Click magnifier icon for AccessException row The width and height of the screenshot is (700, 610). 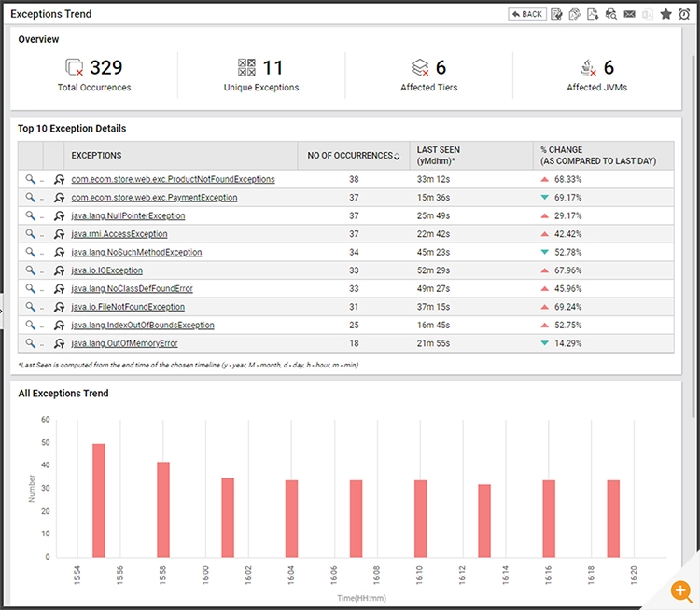click(x=30, y=234)
